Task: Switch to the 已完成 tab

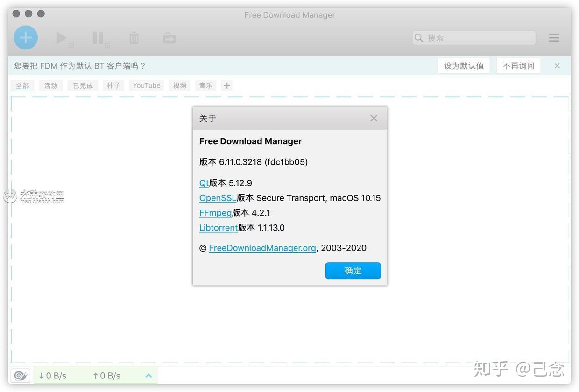Action: pos(82,85)
